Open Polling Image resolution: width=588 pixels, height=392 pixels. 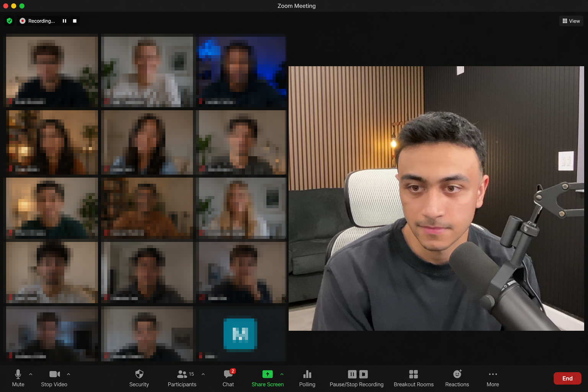pos(307,378)
